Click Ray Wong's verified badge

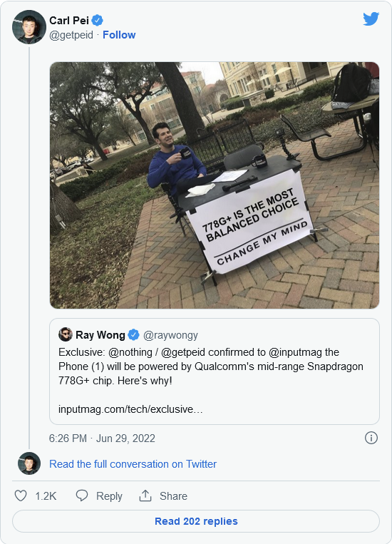[133, 335]
